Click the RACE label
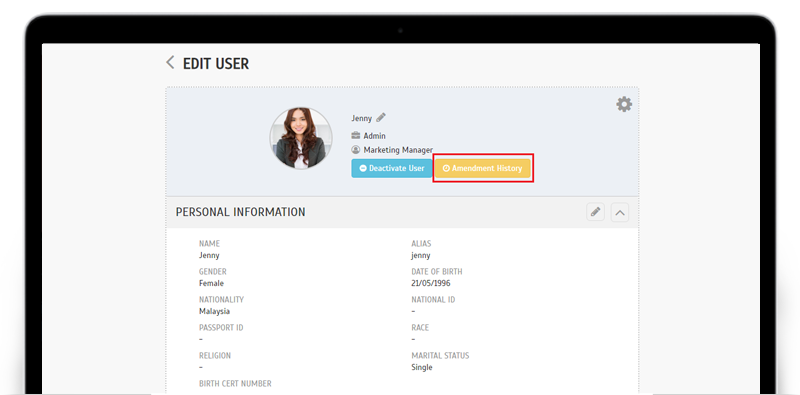This screenshot has width=800, height=395. [420, 328]
